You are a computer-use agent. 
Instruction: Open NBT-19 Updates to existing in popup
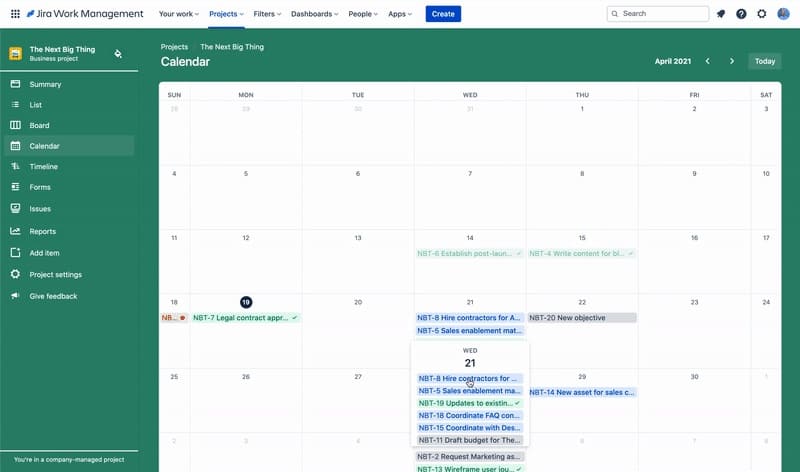470,403
